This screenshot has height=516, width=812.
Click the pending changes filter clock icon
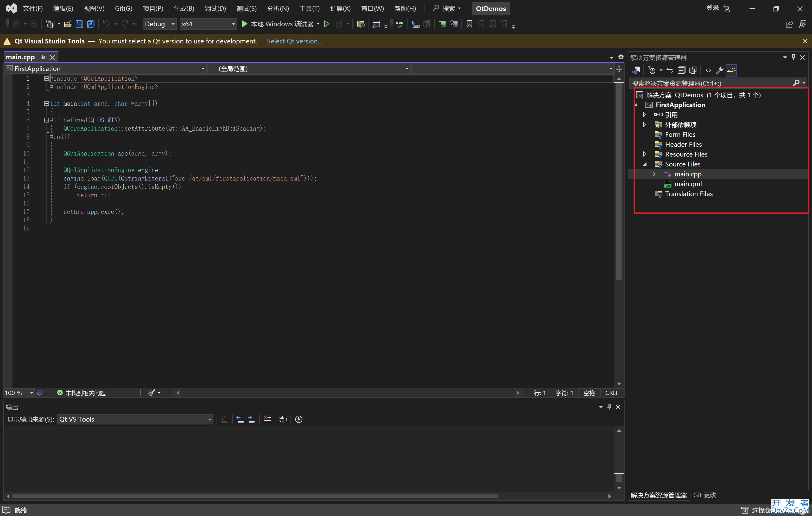[x=652, y=70]
